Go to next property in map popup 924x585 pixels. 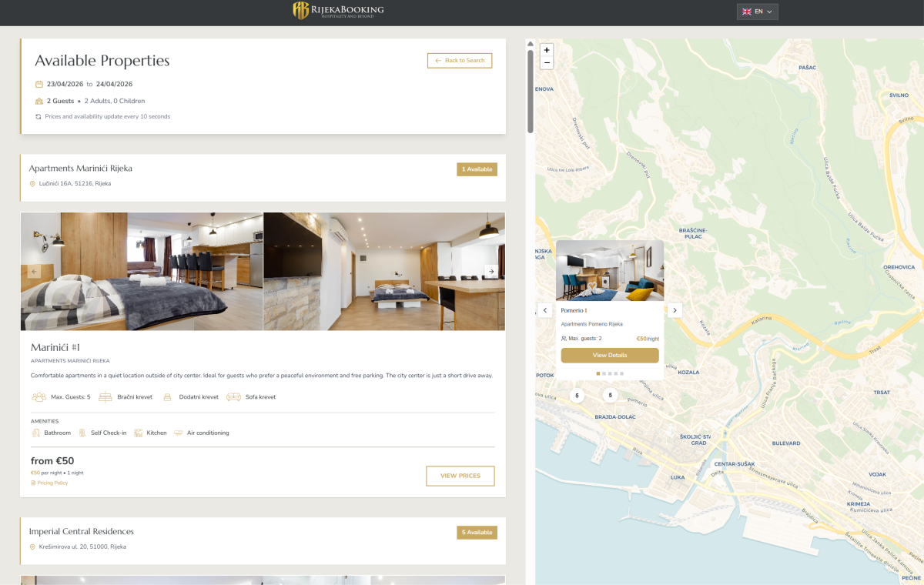[x=675, y=310]
